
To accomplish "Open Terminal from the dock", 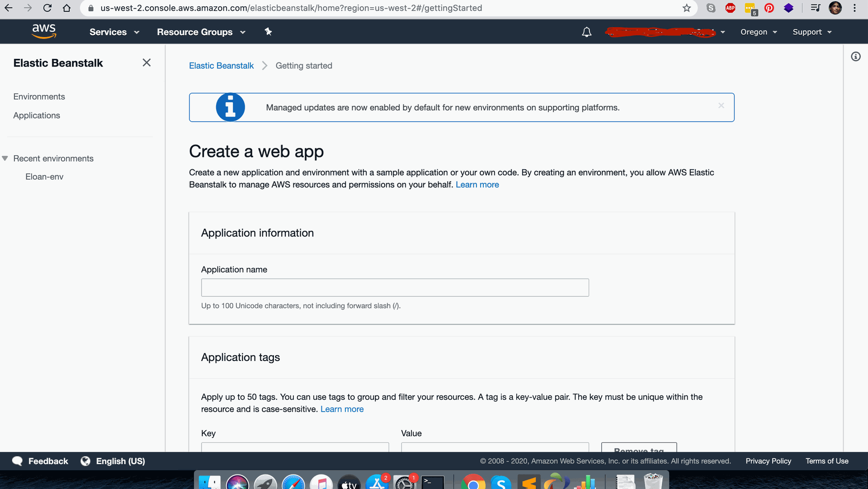I will (433, 482).
